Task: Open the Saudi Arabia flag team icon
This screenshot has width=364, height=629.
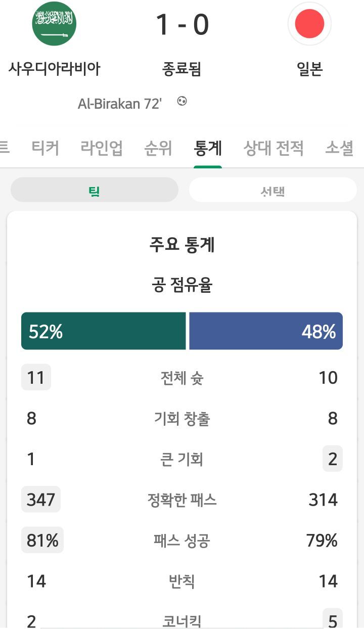Action: click(x=54, y=23)
